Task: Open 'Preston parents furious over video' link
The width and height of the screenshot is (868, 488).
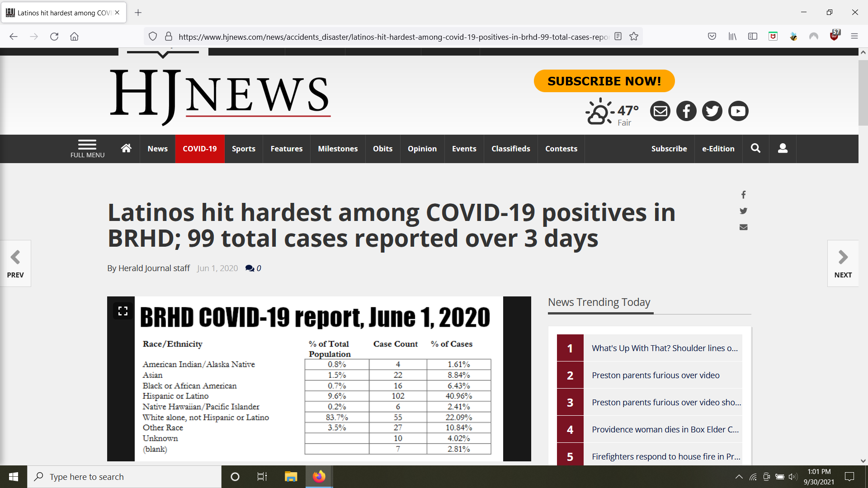Action: (655, 375)
